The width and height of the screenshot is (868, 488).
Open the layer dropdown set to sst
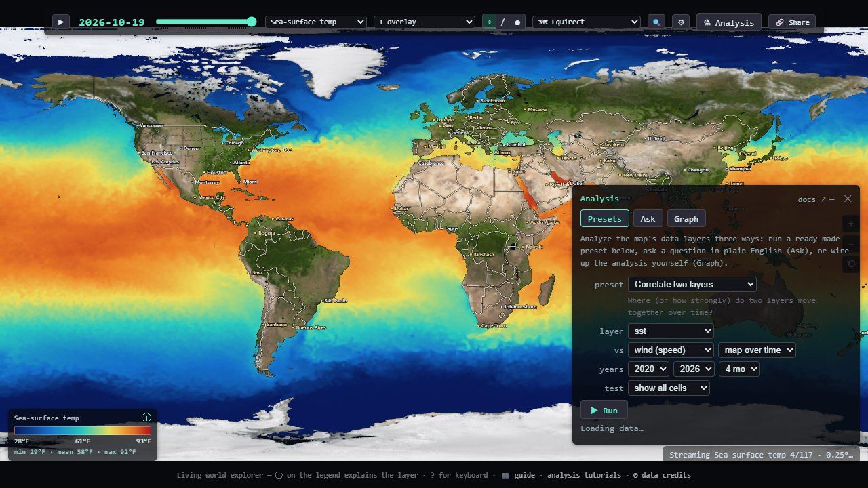(x=671, y=331)
